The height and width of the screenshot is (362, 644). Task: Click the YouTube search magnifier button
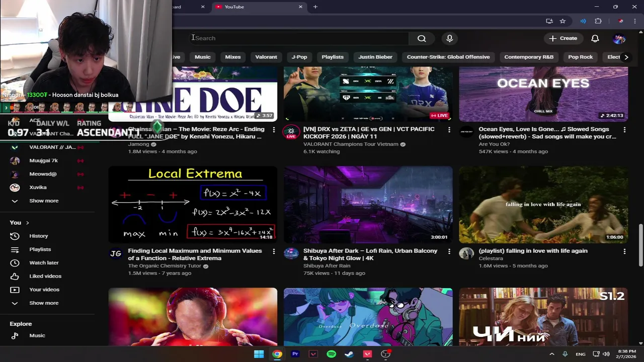point(422,38)
